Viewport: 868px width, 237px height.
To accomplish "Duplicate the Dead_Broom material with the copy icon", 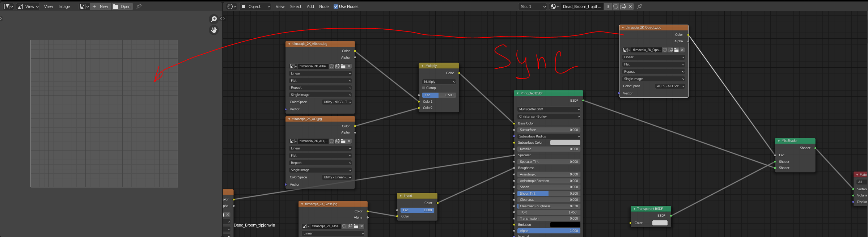I will click(x=623, y=7).
